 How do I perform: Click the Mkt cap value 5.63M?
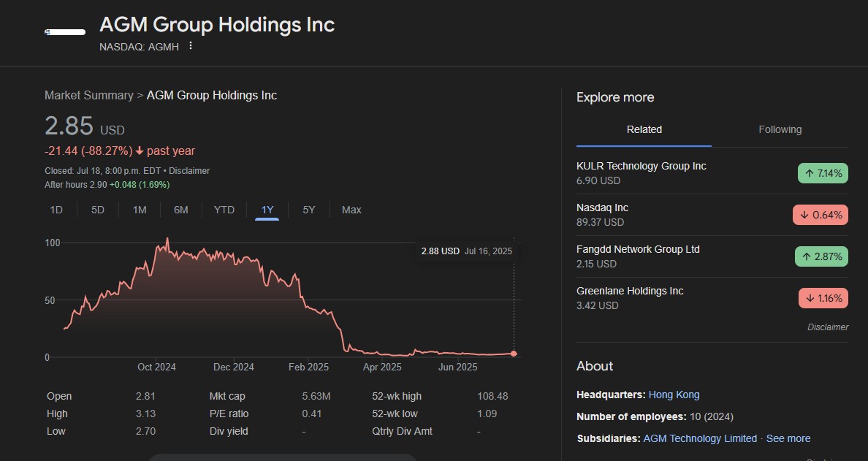point(316,396)
